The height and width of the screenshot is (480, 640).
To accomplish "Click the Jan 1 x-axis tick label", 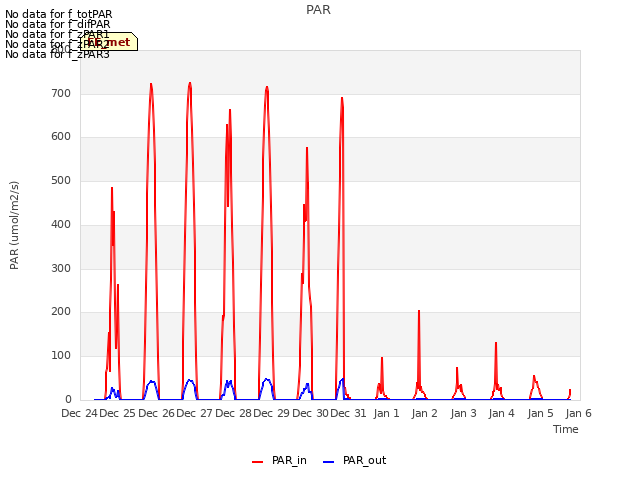I will coord(387,413).
